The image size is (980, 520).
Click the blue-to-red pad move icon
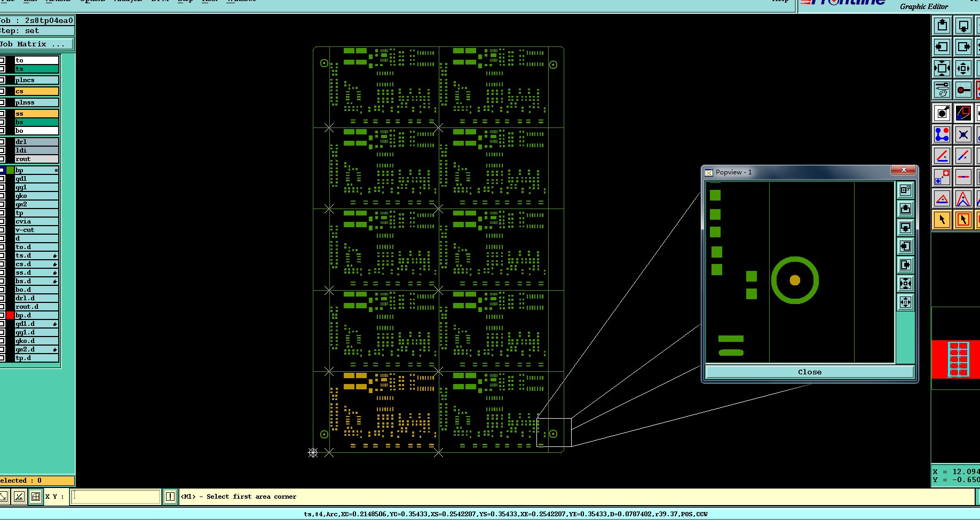942,177
